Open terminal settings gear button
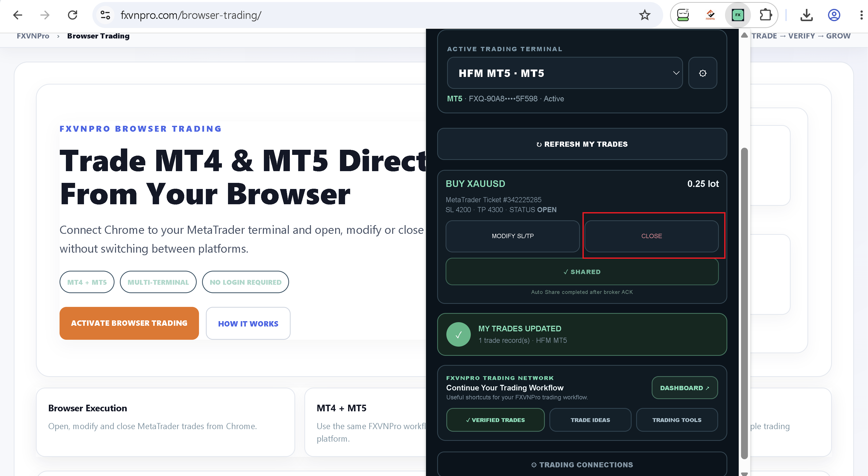 [703, 73]
